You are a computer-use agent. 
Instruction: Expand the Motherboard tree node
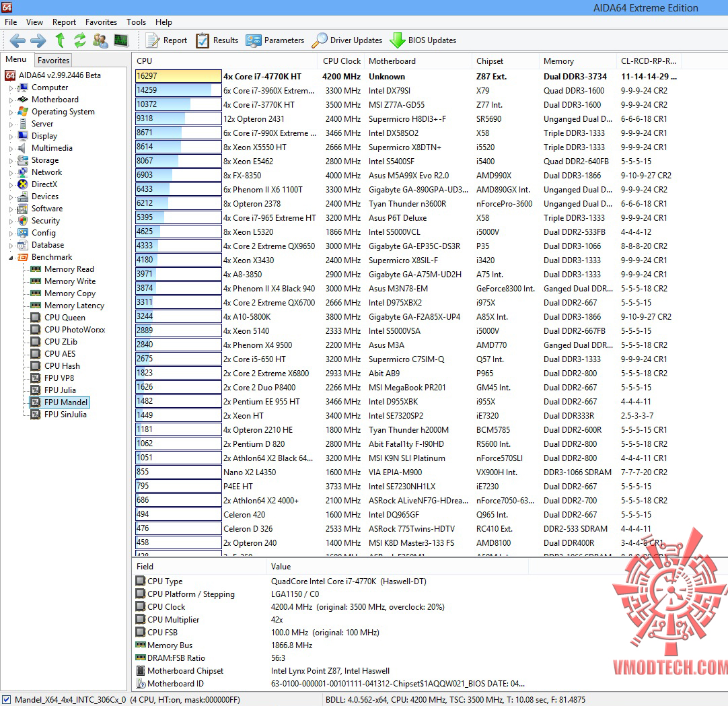[x=11, y=100]
